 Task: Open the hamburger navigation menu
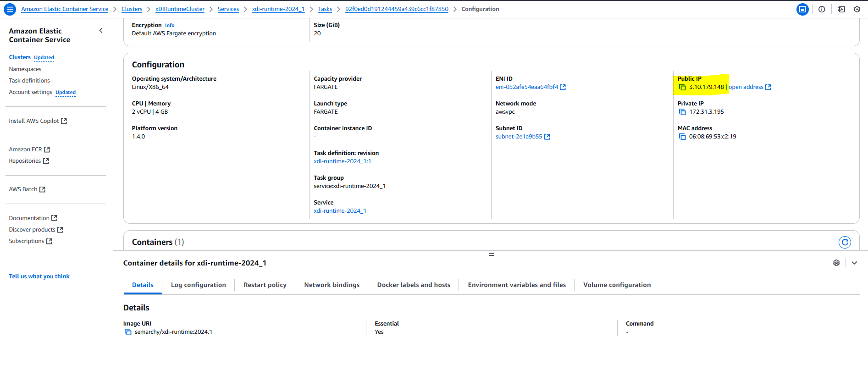10,9
